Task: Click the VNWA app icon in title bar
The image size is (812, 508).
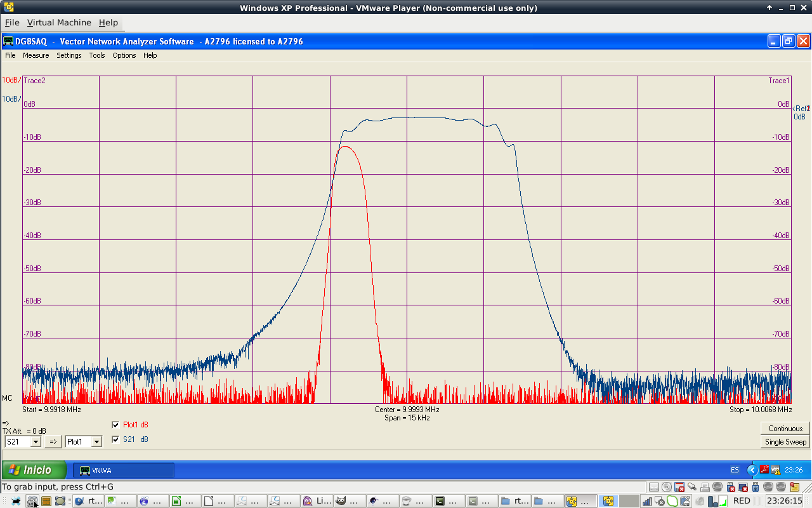Action: point(8,41)
